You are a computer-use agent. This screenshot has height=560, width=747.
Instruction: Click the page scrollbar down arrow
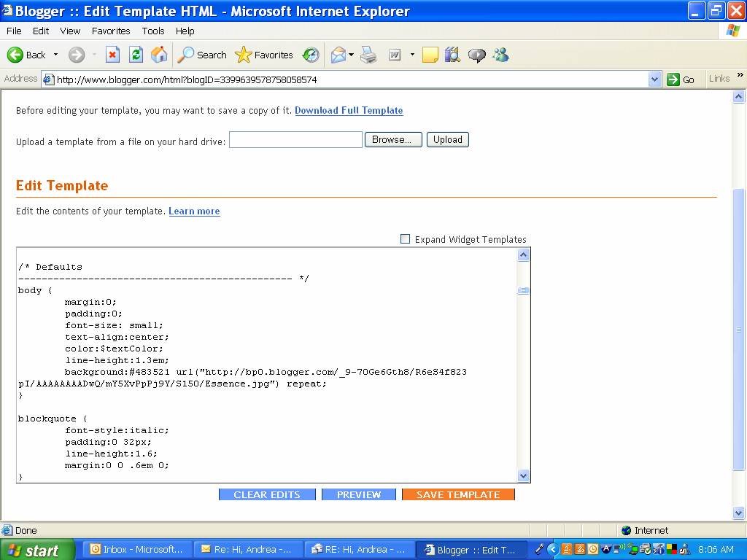[738, 513]
